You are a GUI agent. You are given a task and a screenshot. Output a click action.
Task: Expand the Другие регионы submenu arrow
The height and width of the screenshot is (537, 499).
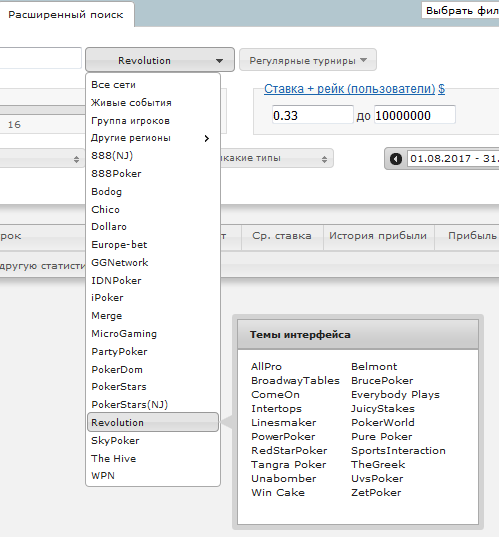207,138
